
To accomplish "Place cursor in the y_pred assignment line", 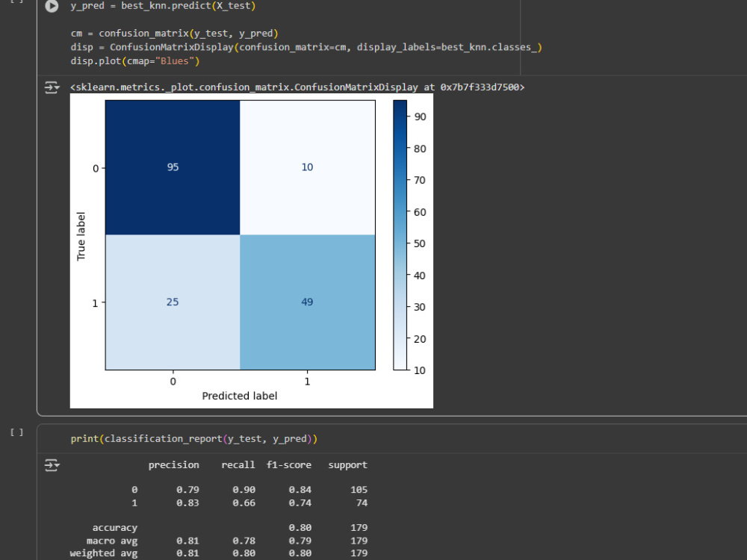I will click(164, 6).
